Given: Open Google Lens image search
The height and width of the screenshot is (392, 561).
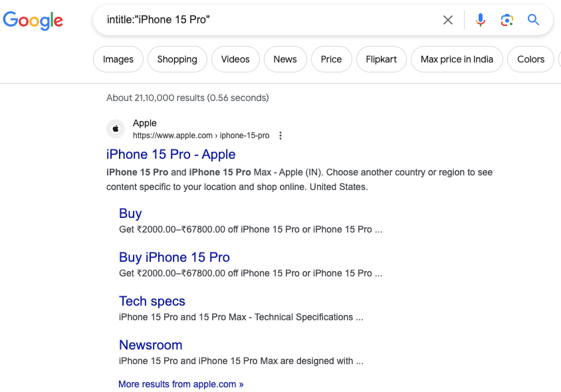Looking at the screenshot, I should click(x=507, y=20).
